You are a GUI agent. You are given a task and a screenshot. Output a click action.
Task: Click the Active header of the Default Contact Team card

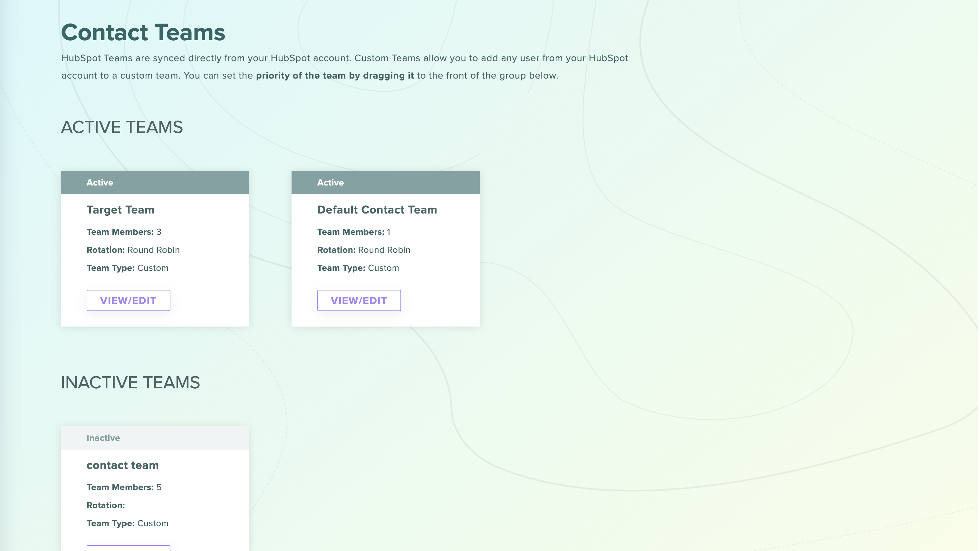click(330, 183)
